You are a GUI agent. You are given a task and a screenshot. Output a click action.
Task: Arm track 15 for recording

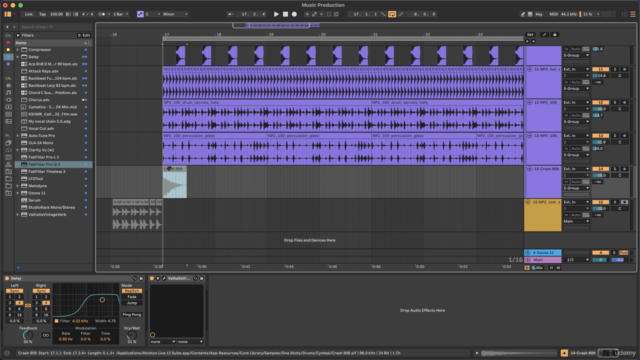(624, 202)
